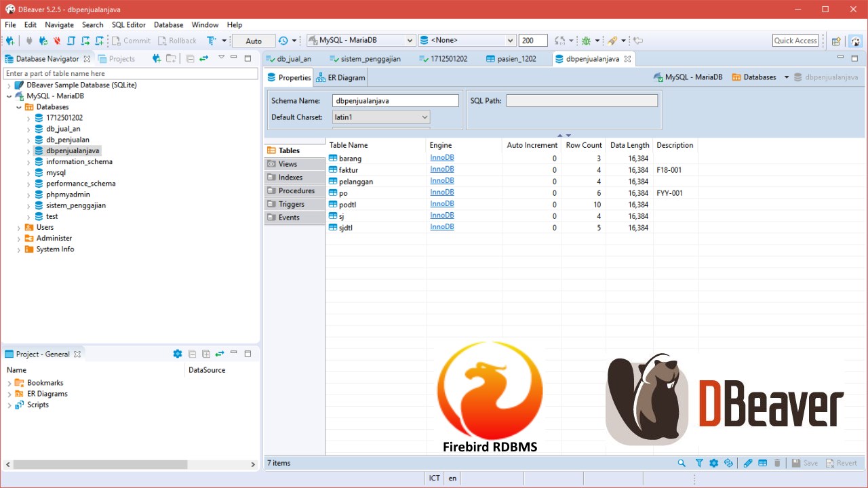Click the InnoDB link in the sjdtl row

pos(442,227)
